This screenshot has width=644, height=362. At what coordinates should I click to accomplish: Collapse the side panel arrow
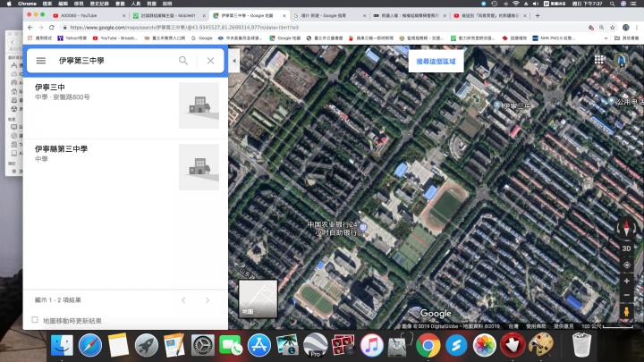[234, 61]
